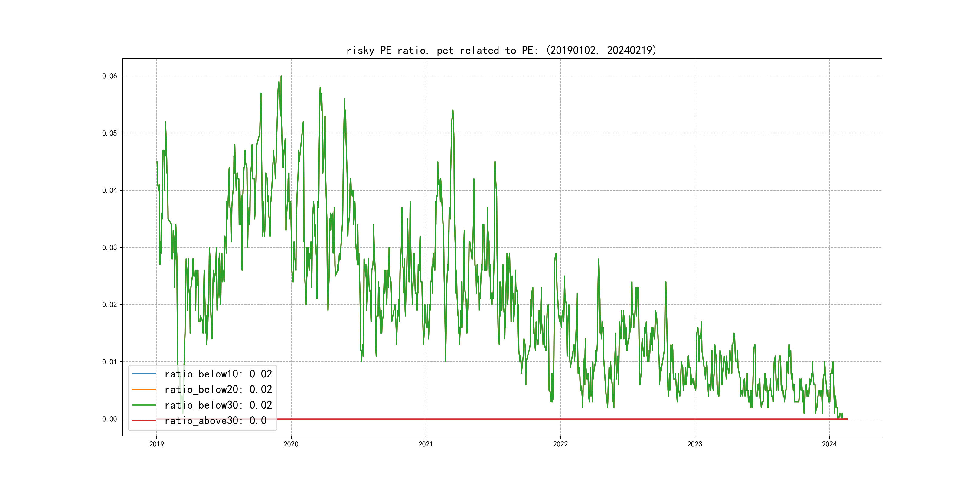
Task: Click the 2021 x-axis tick label
Action: [x=426, y=444]
